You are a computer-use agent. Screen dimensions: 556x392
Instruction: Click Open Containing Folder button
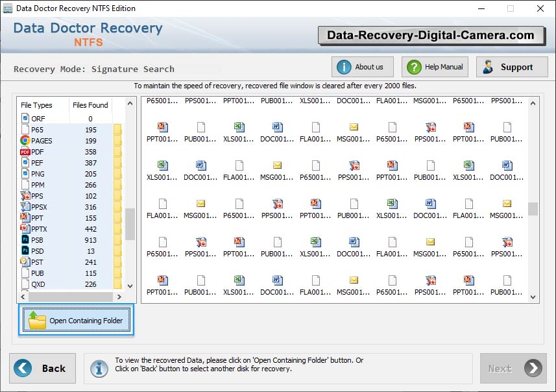point(77,320)
